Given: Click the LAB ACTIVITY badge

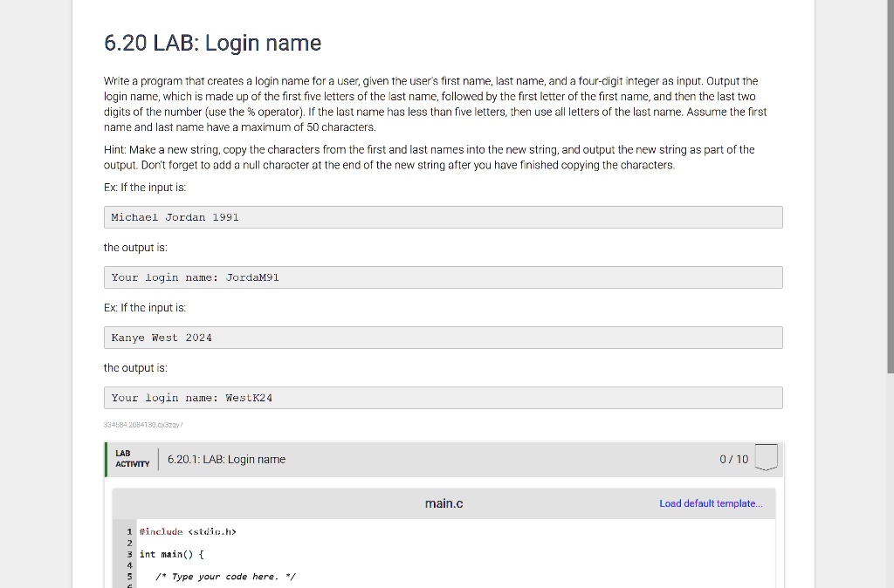Looking at the screenshot, I should (132, 458).
